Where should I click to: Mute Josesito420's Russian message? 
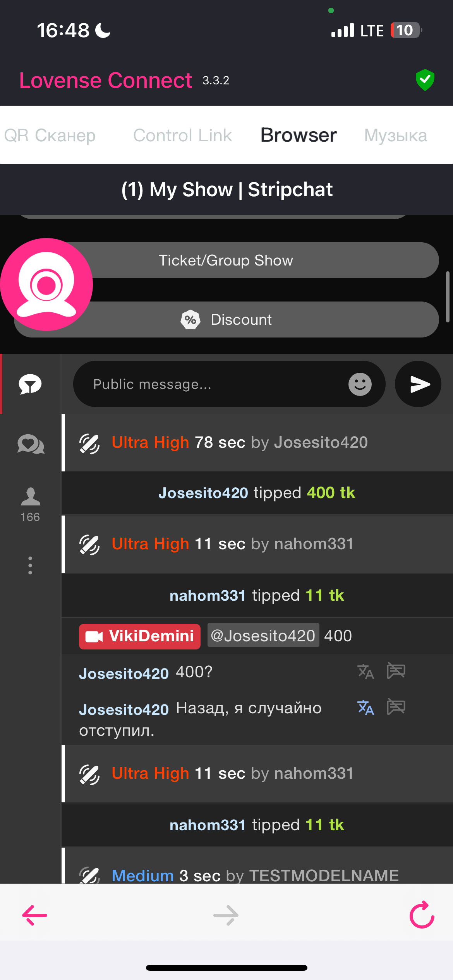(x=396, y=707)
